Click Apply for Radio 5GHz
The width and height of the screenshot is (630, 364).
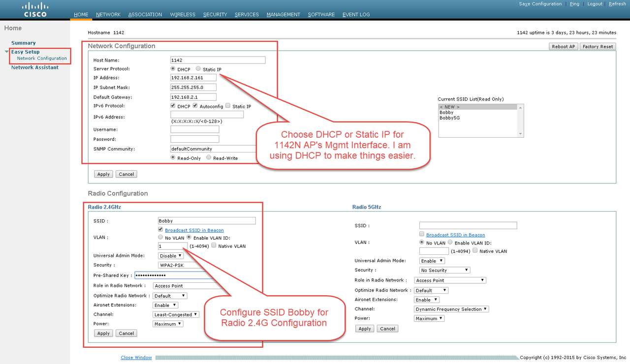[x=365, y=329]
